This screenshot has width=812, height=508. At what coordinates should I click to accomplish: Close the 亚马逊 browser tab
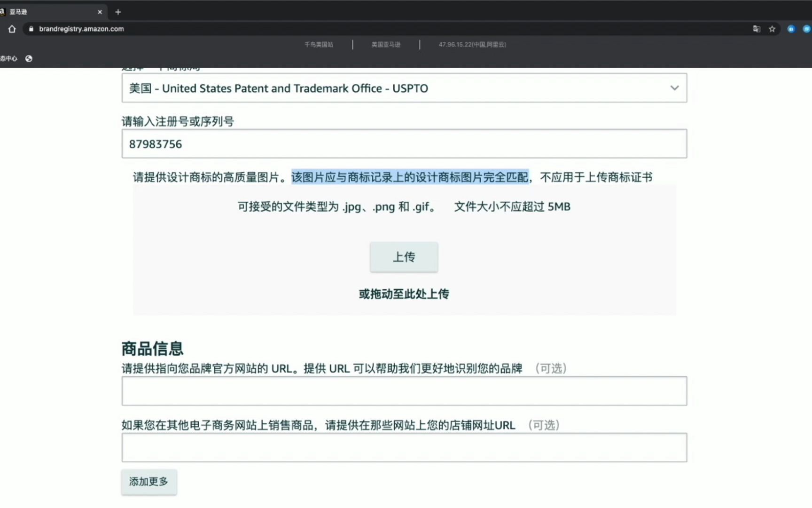100,12
